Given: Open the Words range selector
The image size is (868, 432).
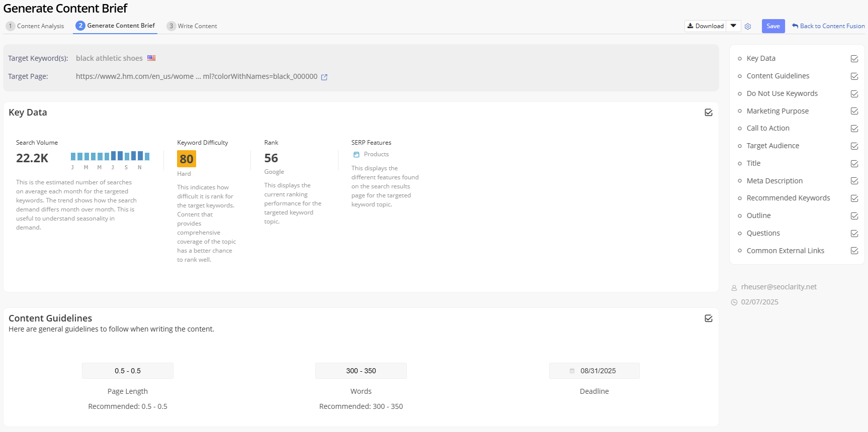Looking at the screenshot, I should pos(361,371).
